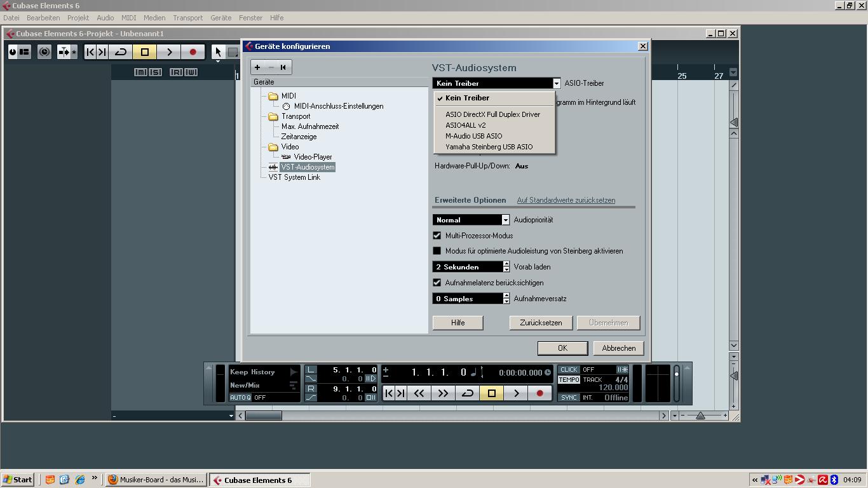Click the OK button
This screenshot has height=488, width=868.
(562, 348)
